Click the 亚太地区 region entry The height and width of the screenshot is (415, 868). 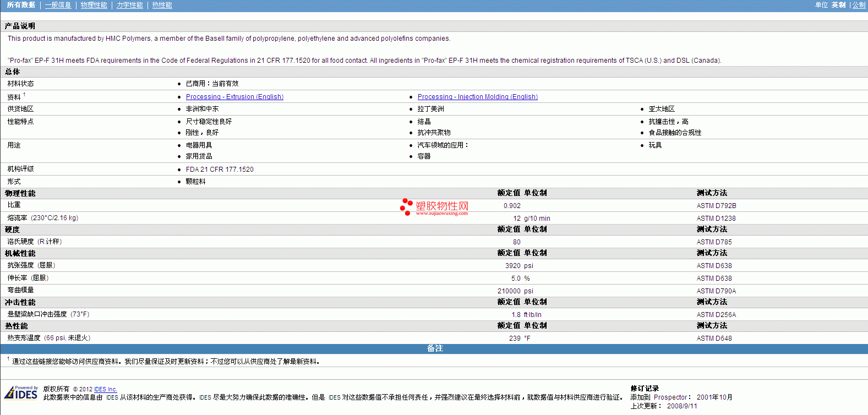tap(662, 109)
